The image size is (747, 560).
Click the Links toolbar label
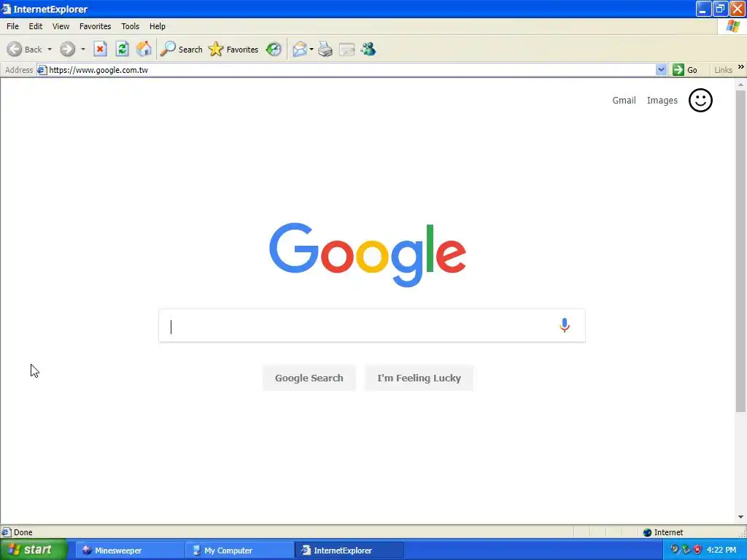pos(723,70)
